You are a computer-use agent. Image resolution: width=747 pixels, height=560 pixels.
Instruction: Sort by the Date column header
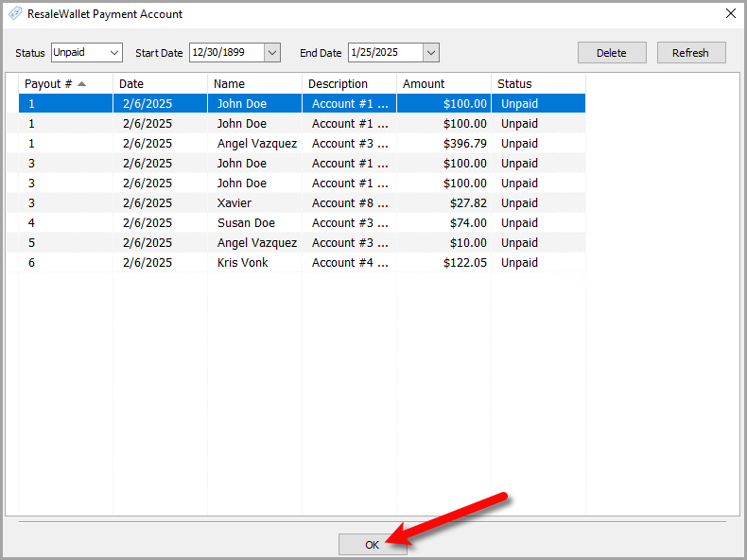(x=160, y=84)
